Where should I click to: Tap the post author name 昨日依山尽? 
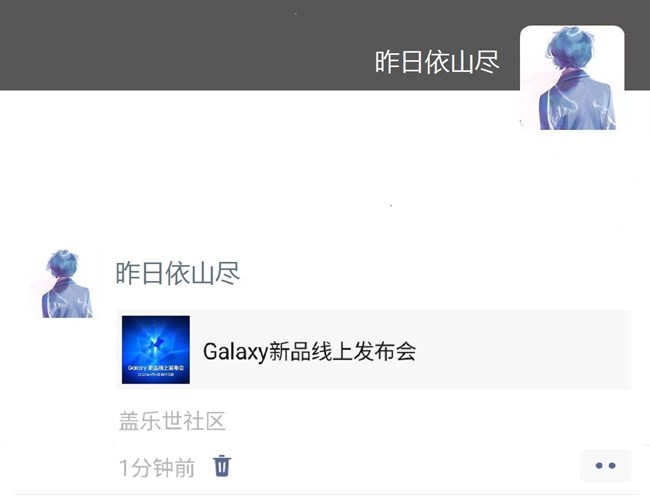coord(177,273)
